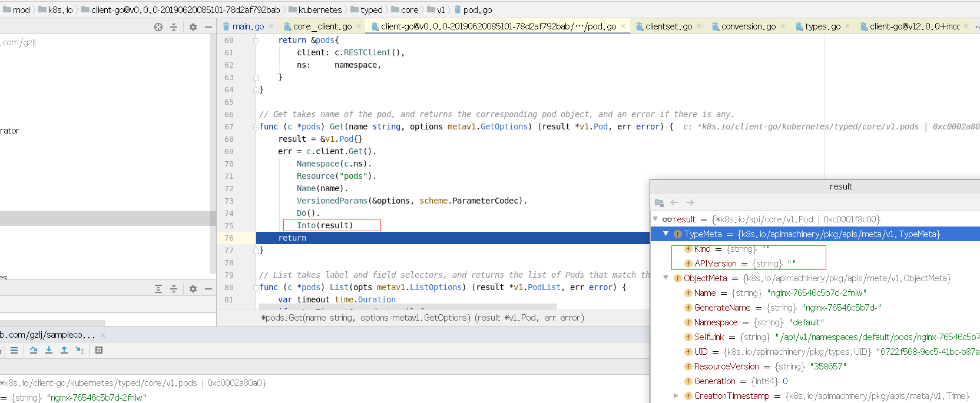Viewport: 980px width, 403px height.
Task: Toggle fold end marker at line 77
Action: pyautogui.click(x=256, y=250)
